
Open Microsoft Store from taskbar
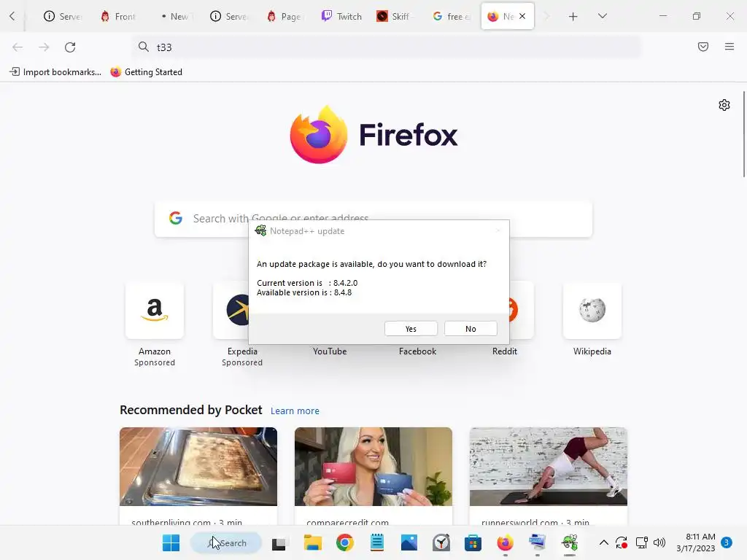point(473,542)
